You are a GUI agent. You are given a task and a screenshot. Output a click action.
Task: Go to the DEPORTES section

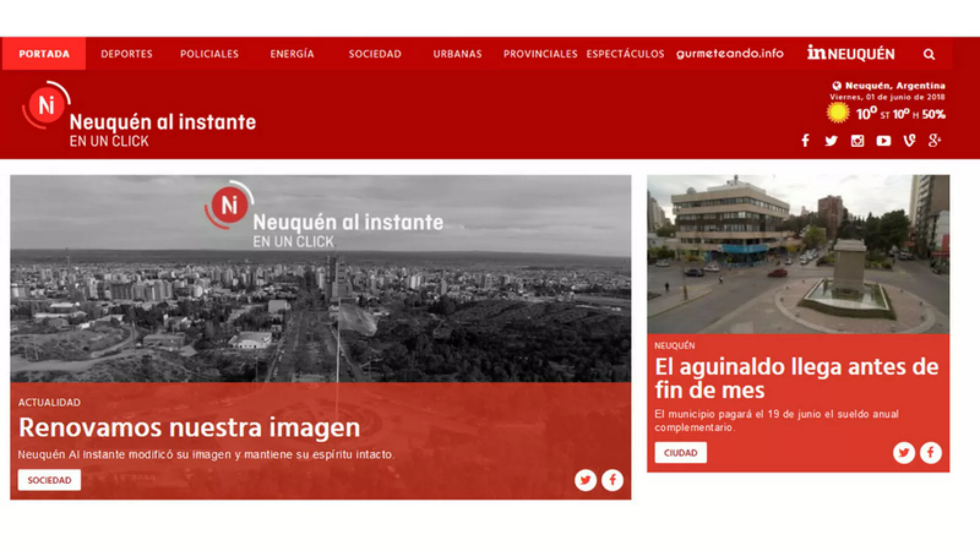point(127,54)
